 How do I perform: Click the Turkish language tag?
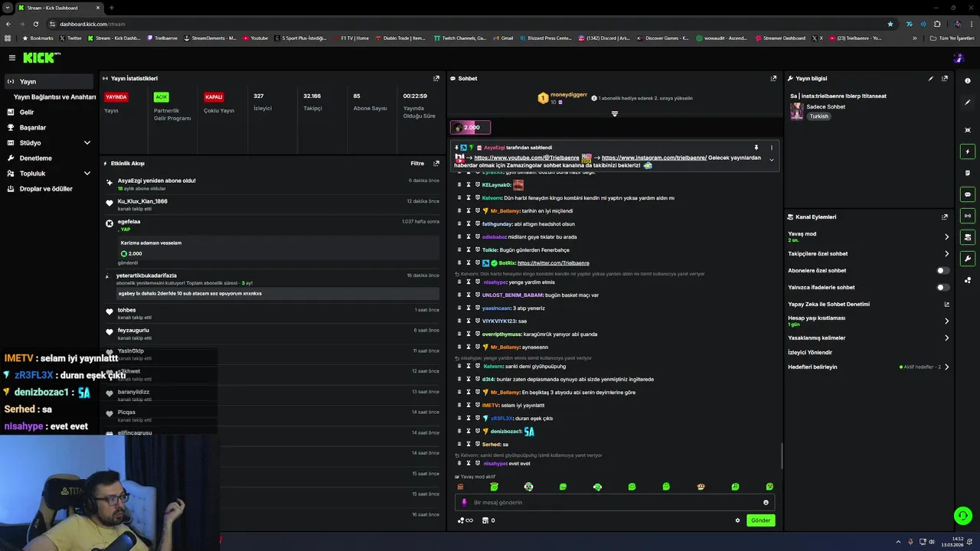coord(819,116)
